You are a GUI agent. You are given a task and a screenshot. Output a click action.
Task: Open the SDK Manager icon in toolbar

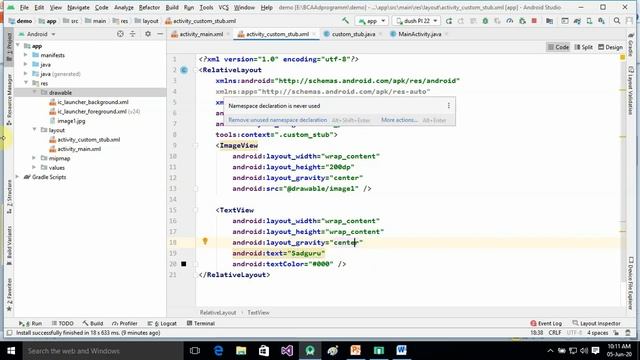[x=602, y=21]
